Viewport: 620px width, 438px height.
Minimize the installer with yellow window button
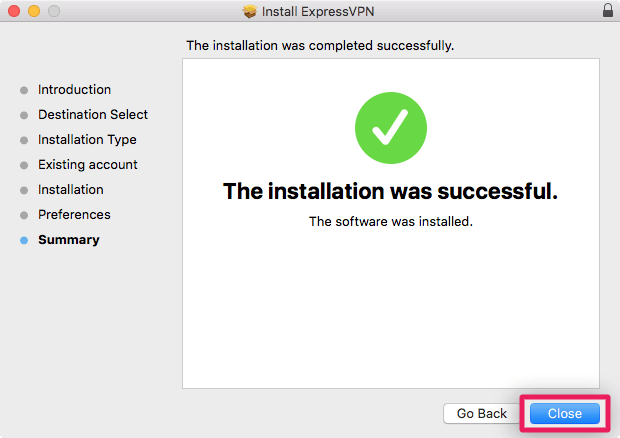pos(34,11)
